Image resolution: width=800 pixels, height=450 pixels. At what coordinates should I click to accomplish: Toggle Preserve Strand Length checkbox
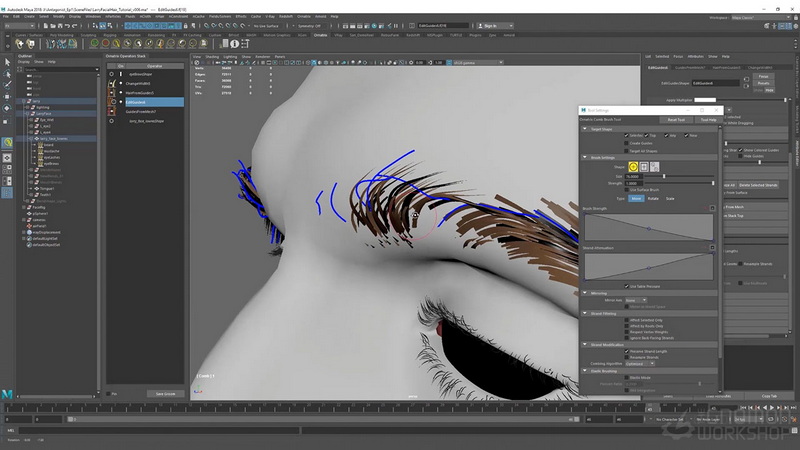coord(627,351)
